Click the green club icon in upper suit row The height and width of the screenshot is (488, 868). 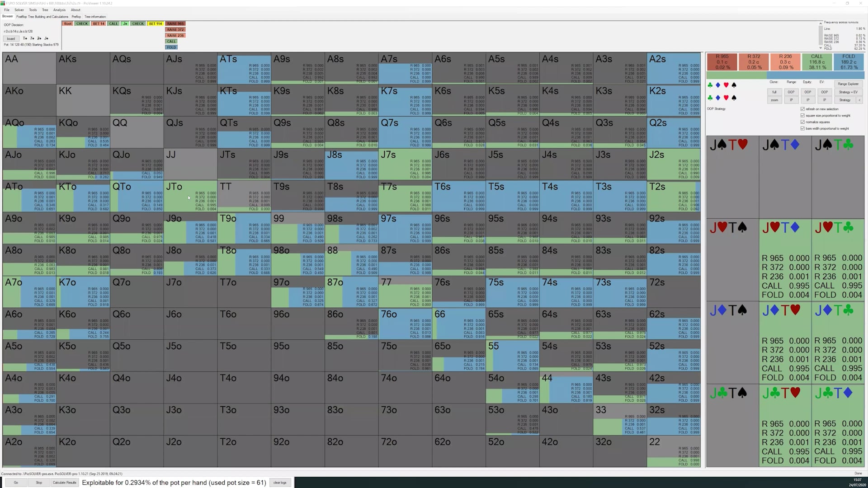[x=710, y=85]
